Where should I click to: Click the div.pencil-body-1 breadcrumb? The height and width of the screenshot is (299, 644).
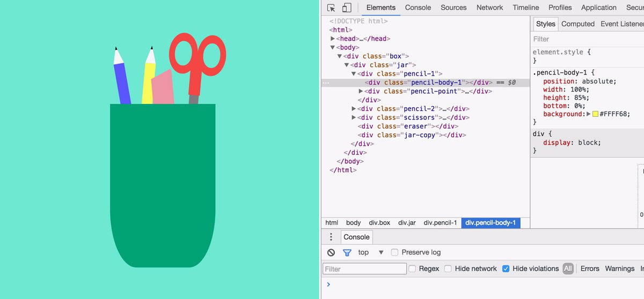pyautogui.click(x=491, y=223)
